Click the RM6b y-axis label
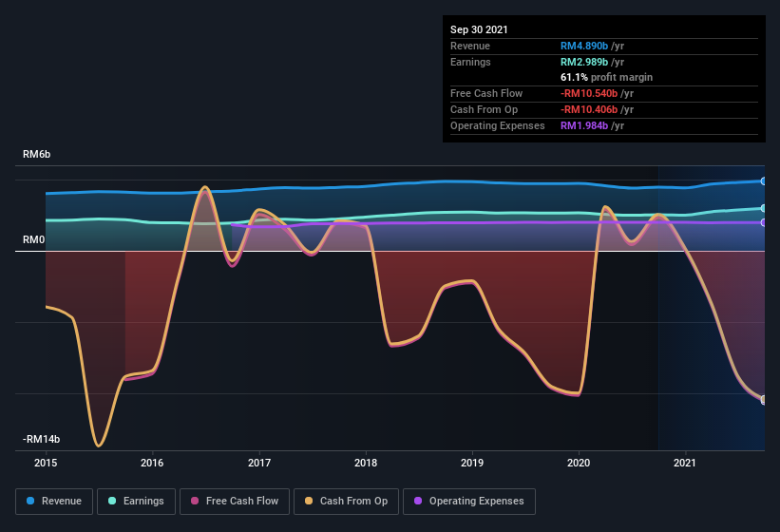780x532 pixels. point(37,155)
